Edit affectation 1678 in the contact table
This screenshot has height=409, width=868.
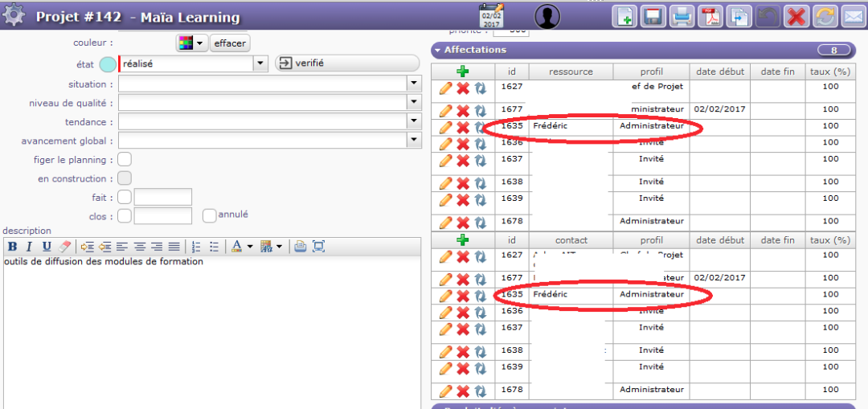[x=445, y=391]
